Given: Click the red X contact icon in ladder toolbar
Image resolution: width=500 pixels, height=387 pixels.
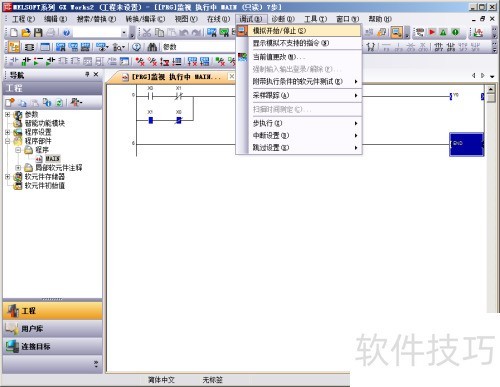Looking at the screenshot, I should 140,61.
